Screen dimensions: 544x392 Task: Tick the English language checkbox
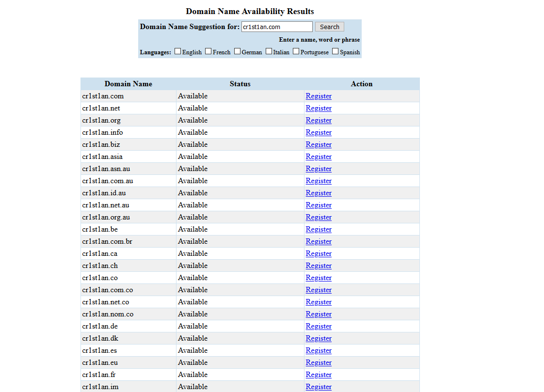(177, 51)
